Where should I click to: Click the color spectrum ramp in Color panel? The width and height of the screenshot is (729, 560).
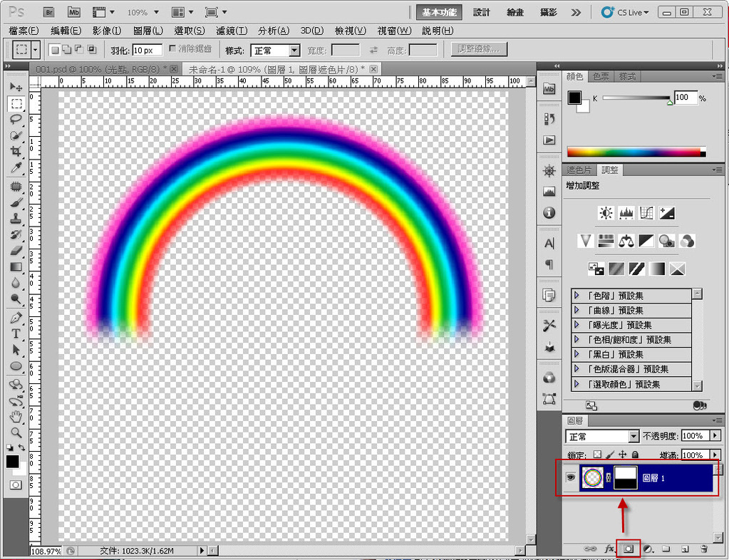634,152
